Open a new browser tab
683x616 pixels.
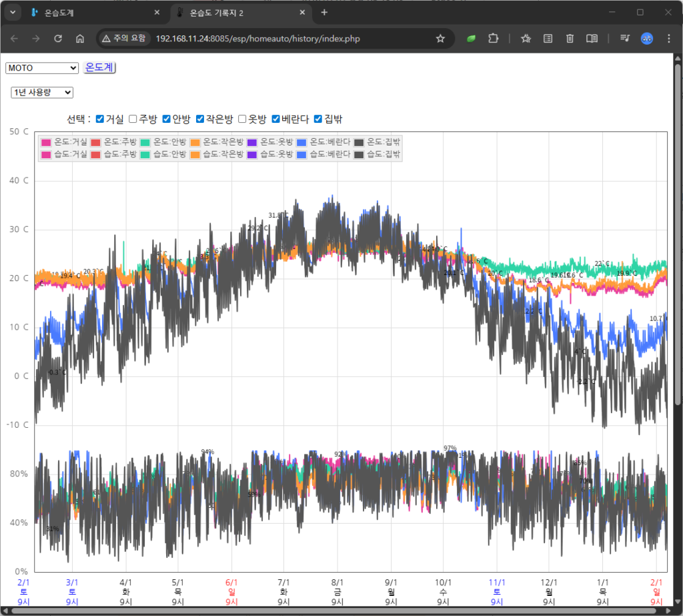[324, 13]
